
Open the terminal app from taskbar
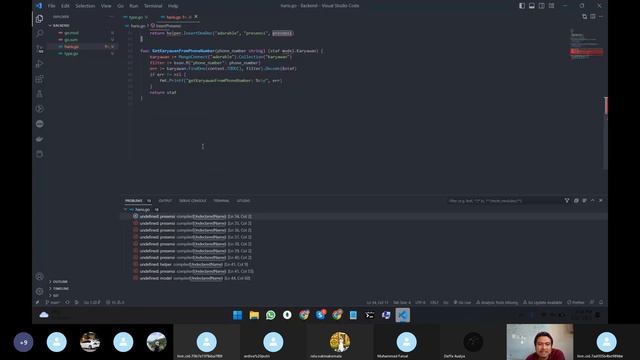pyautogui.click(x=369, y=315)
